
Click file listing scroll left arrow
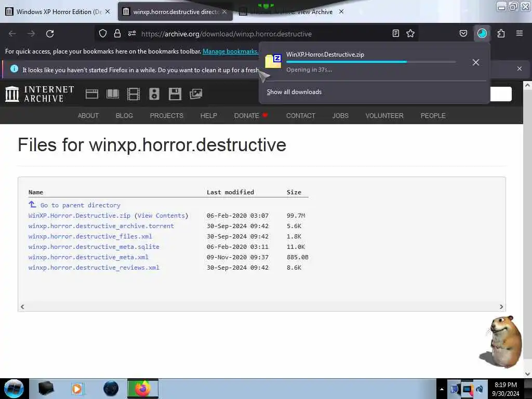click(x=22, y=307)
